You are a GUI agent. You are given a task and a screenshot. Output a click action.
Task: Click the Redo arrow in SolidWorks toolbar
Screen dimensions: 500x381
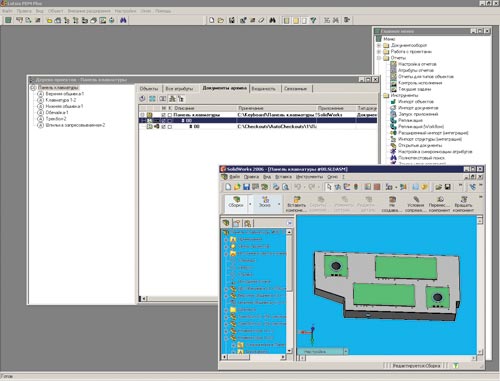pyautogui.click(x=311, y=187)
